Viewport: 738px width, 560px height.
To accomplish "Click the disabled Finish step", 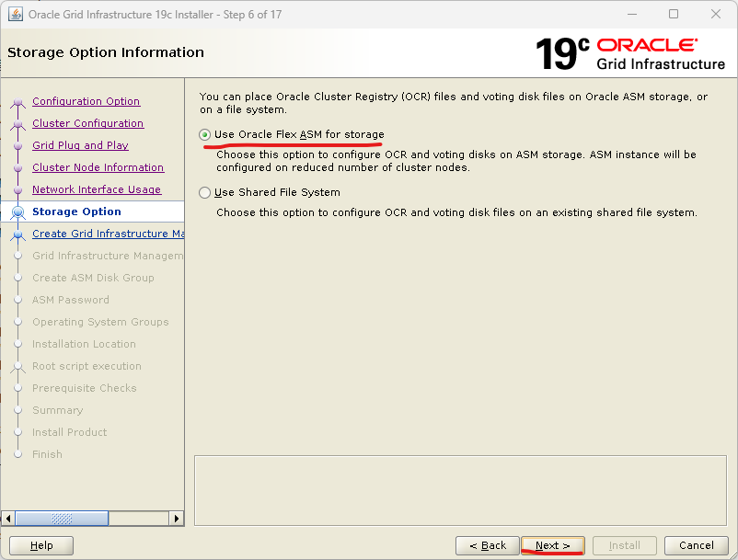I will click(x=47, y=454).
